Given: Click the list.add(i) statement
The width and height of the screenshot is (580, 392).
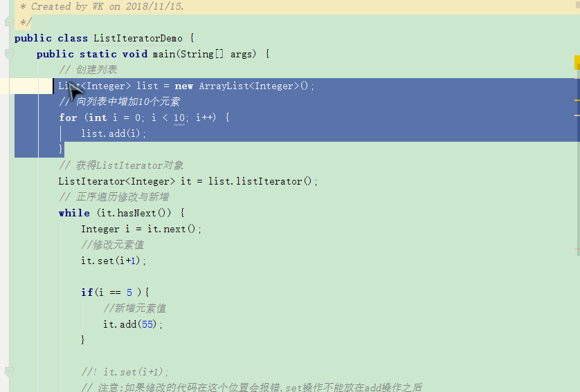Looking at the screenshot, I should [x=114, y=133].
